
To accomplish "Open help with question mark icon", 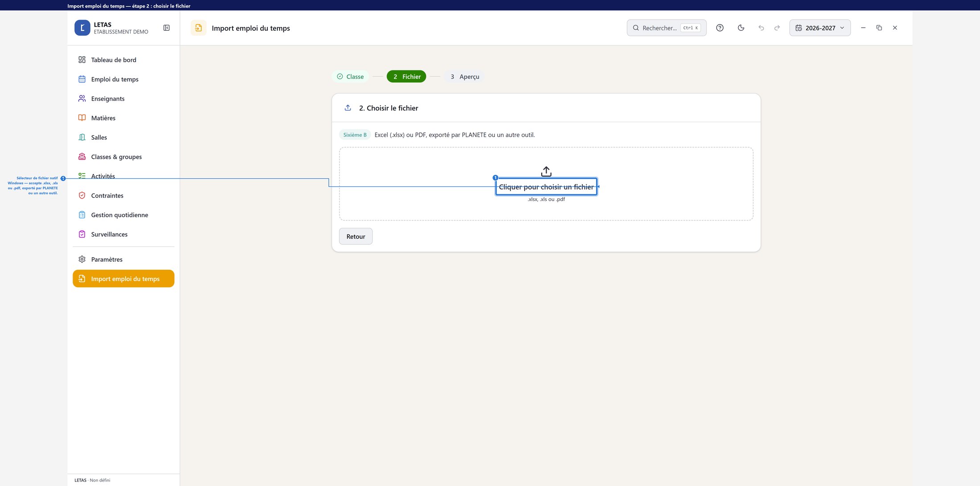I will click(720, 28).
